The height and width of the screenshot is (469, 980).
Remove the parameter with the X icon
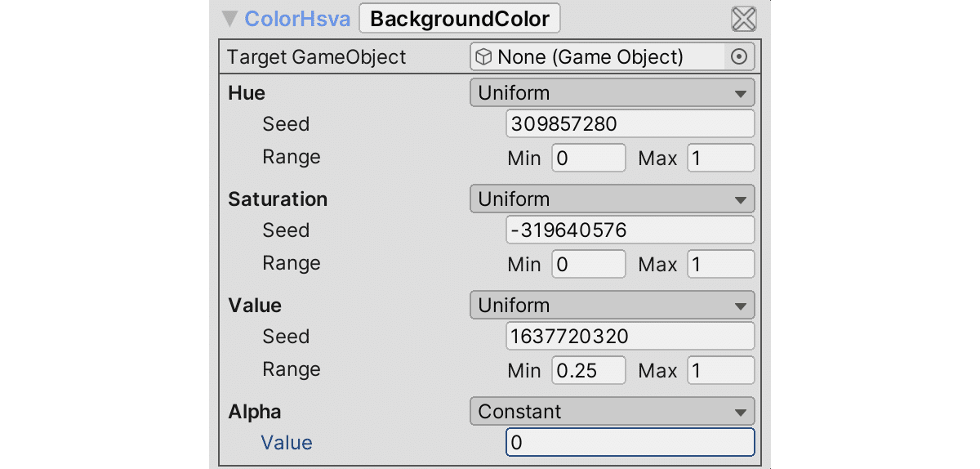pyautogui.click(x=743, y=19)
